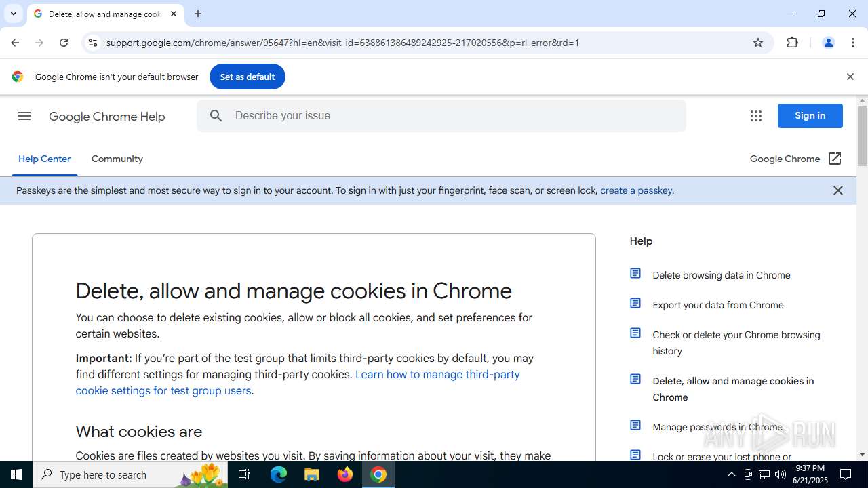
Task: Open the hamburger main menu
Action: (24, 116)
